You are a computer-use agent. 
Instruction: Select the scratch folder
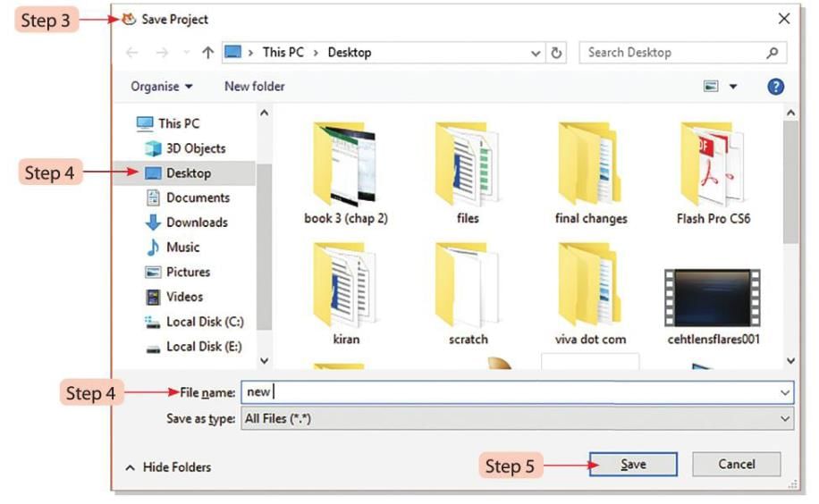pos(468,294)
